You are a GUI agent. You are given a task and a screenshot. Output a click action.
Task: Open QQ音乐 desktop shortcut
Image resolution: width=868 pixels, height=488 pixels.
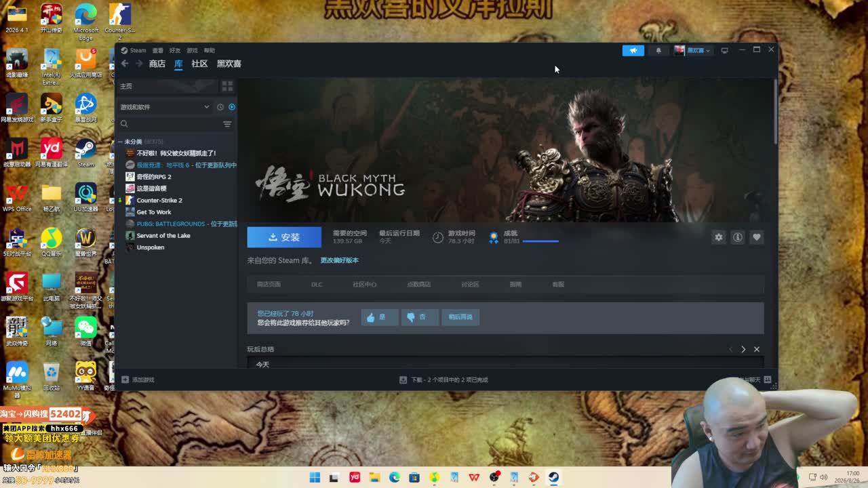51,242
